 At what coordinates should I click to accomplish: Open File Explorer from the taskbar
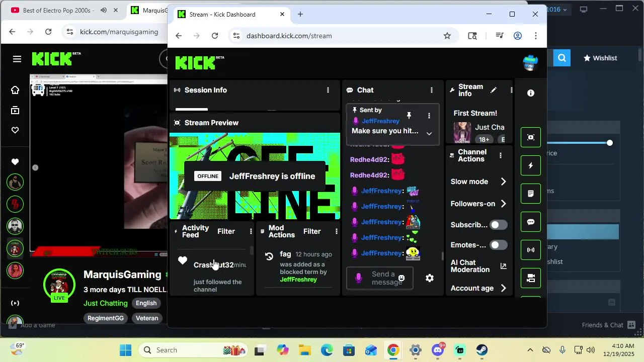[304, 350]
